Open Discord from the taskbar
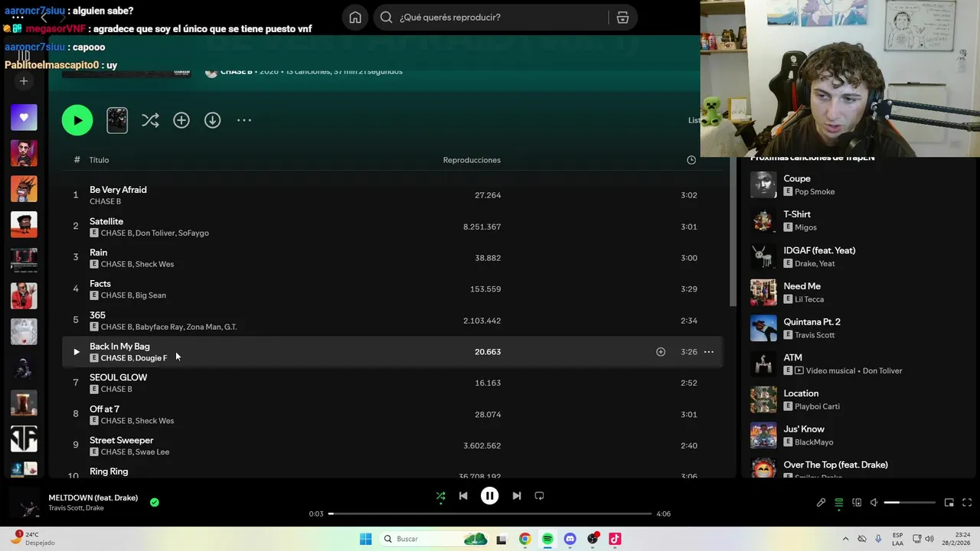The height and width of the screenshot is (551, 980). (570, 539)
